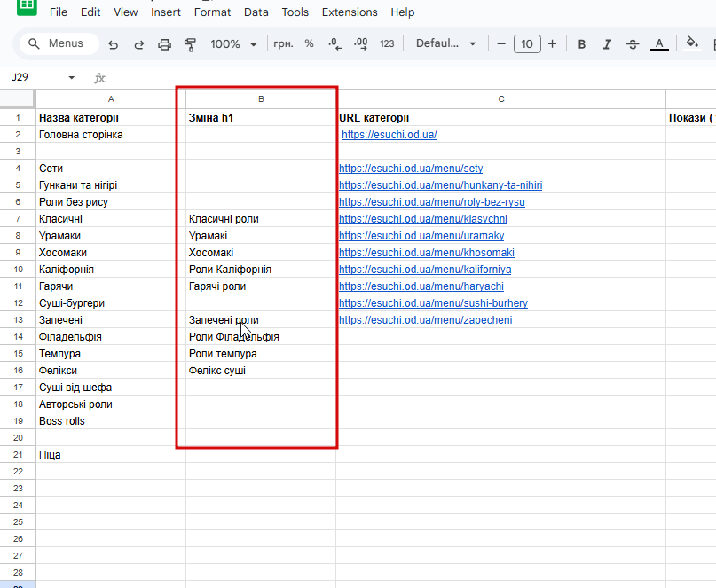Open the Edit menu
The width and height of the screenshot is (716, 588).
90,12
